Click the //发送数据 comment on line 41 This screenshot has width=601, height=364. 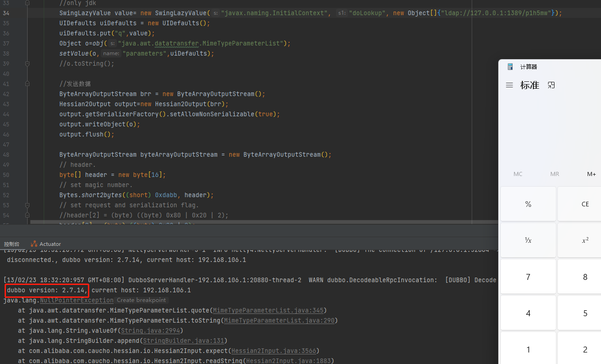pyautogui.click(x=75, y=84)
